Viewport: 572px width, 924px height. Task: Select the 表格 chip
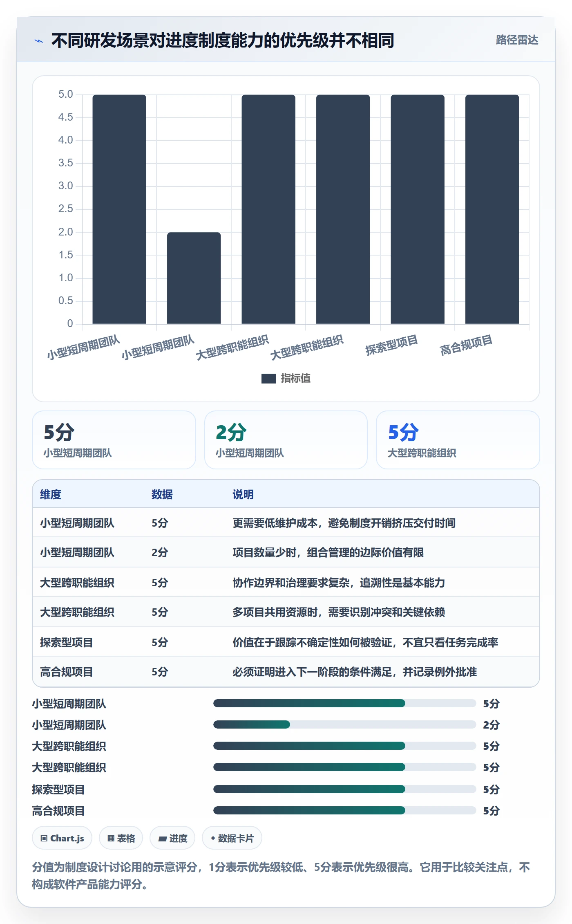(x=121, y=838)
